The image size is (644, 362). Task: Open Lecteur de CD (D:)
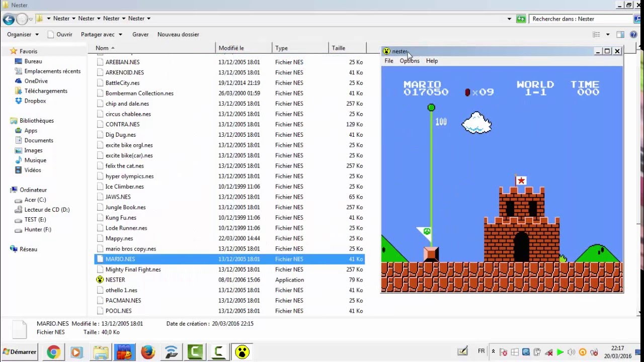47,210
